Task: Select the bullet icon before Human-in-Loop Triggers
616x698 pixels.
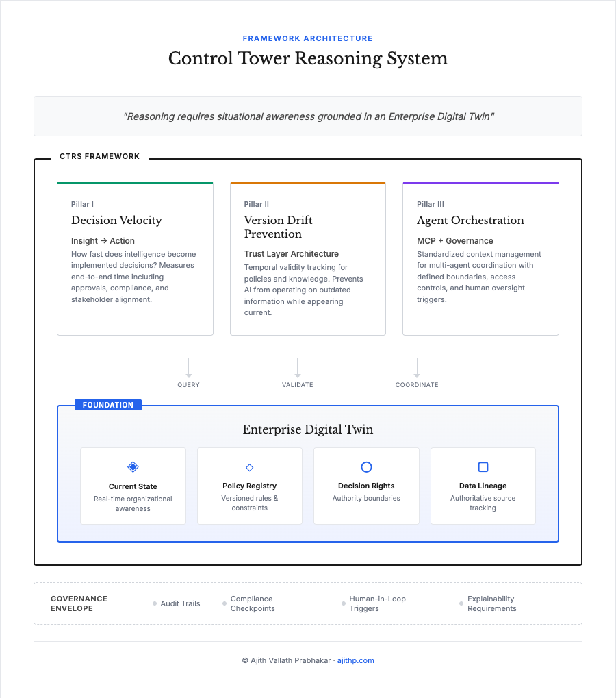Action: point(342,603)
